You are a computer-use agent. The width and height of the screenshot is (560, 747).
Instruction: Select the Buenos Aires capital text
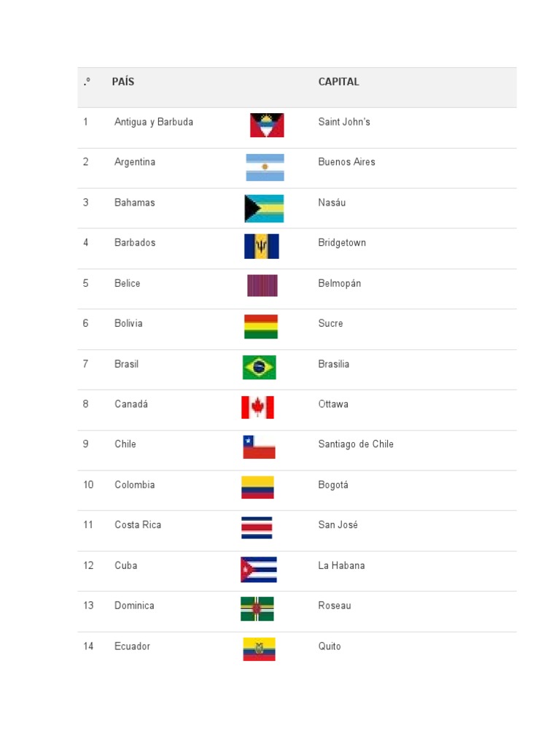click(346, 162)
